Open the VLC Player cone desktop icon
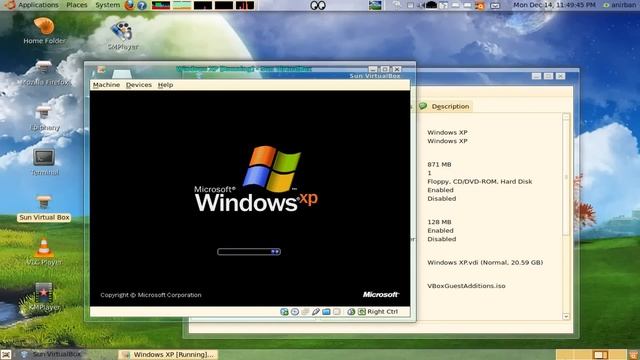640x360 pixels. (44, 252)
